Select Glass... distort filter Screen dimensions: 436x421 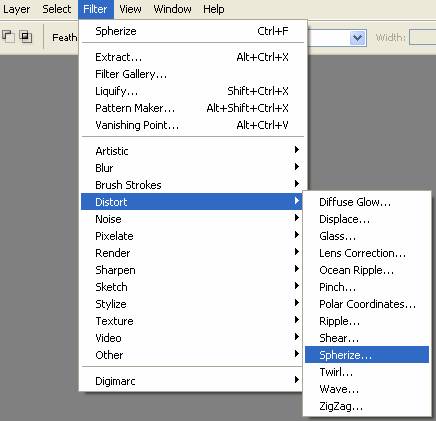[367, 236]
